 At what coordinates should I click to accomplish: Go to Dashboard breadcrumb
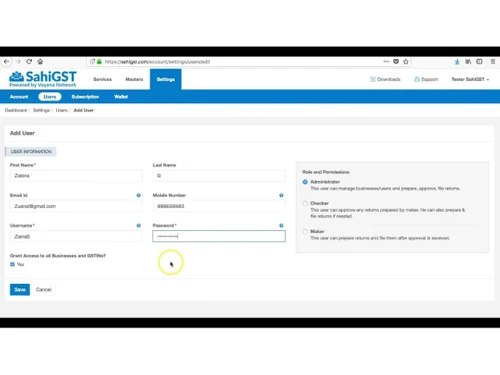[x=16, y=110]
